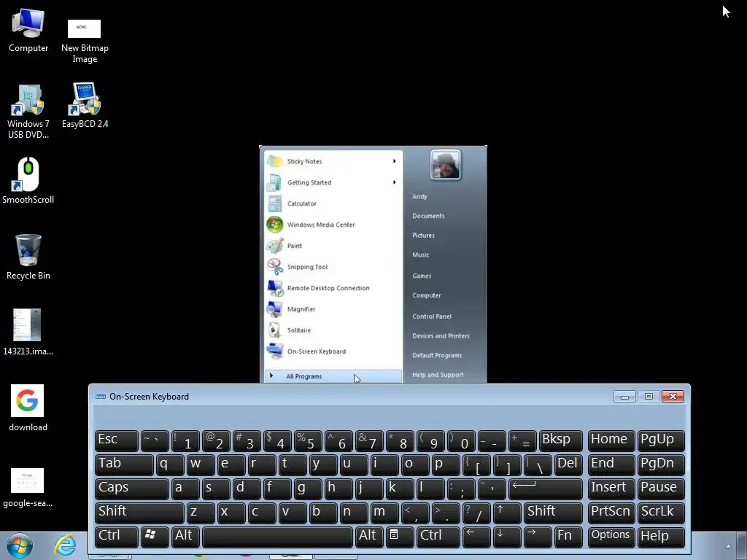This screenshot has height=560, width=747.
Task: Open Andy's personal folder link
Action: pyautogui.click(x=419, y=196)
